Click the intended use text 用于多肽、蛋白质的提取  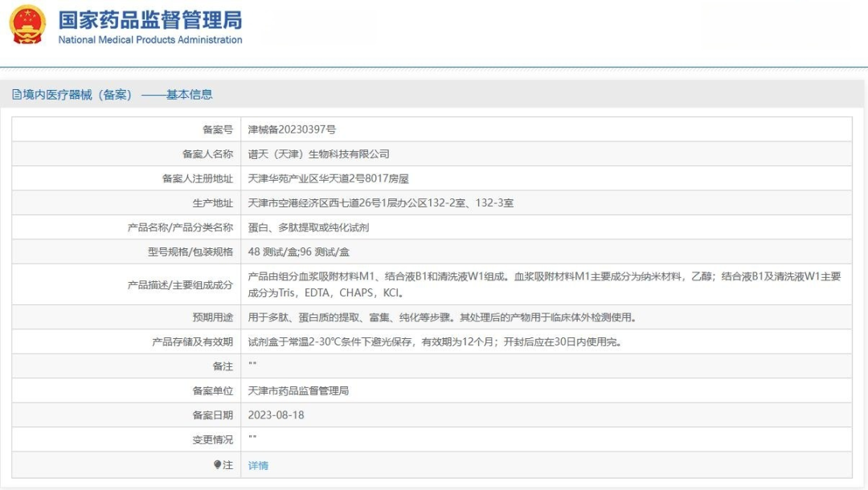(442, 317)
